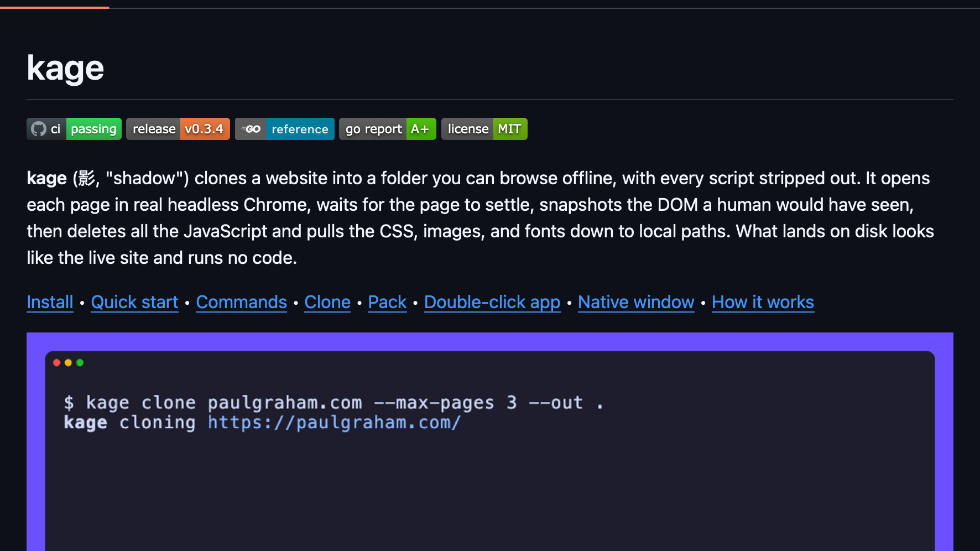
Task: Go to the Native window link
Action: click(636, 302)
